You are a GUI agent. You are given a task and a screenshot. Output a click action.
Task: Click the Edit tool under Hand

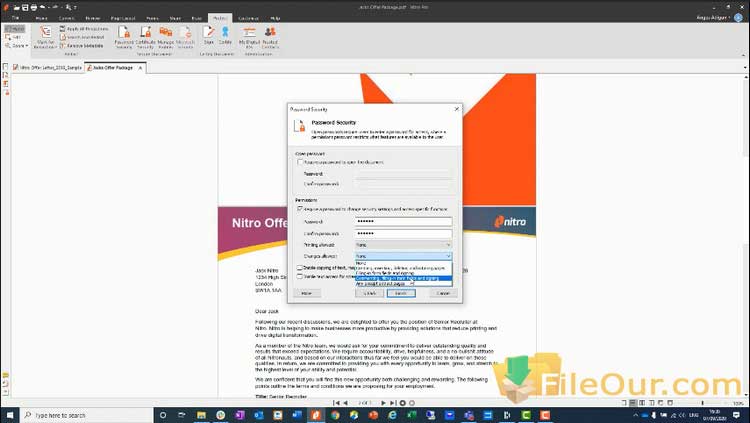tap(13, 37)
